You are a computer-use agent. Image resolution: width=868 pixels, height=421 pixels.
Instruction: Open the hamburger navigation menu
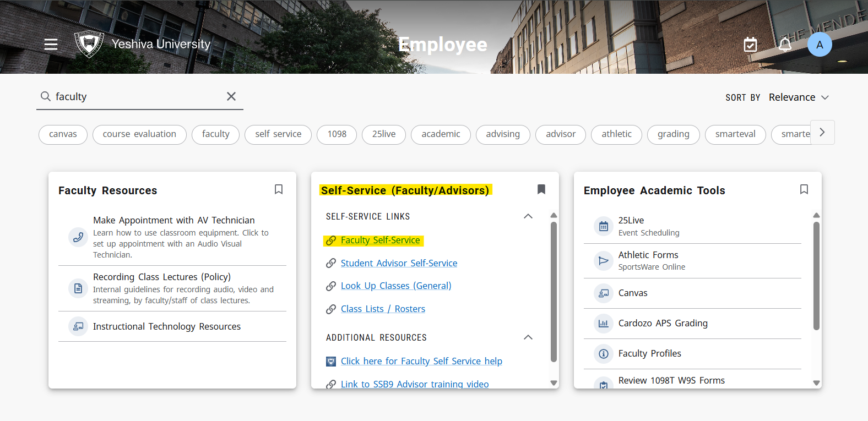tap(51, 45)
